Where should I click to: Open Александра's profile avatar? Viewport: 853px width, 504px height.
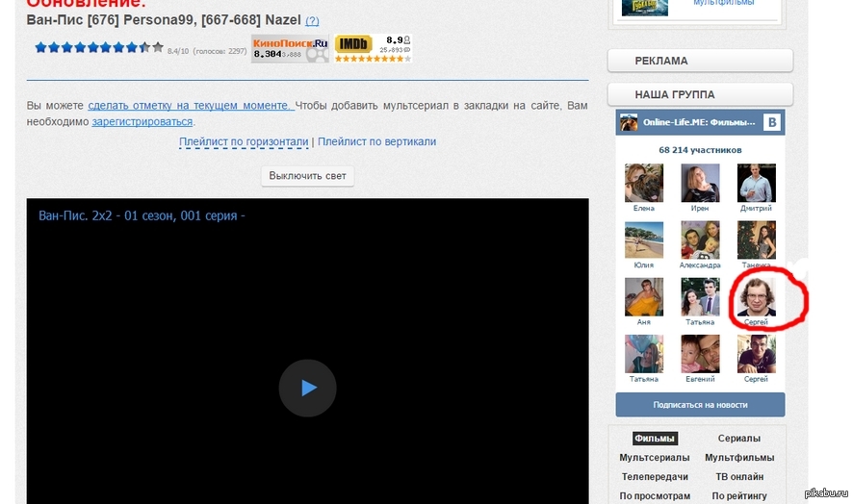(700, 239)
